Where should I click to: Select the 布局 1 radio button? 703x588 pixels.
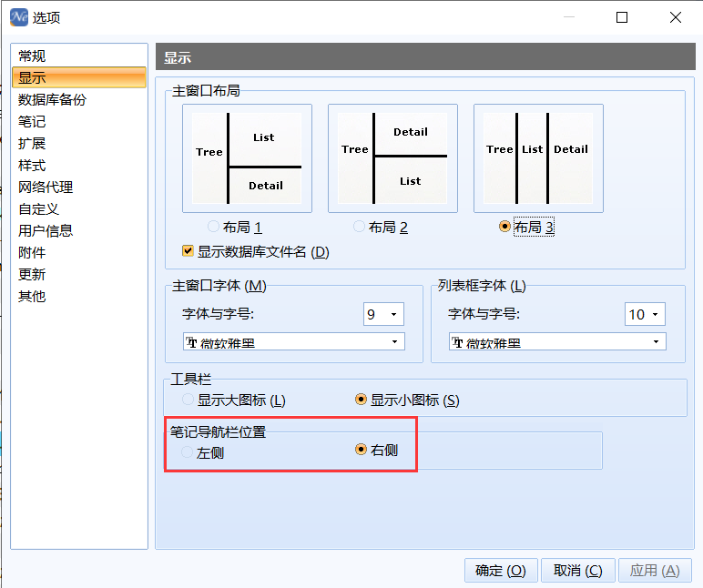point(214,227)
